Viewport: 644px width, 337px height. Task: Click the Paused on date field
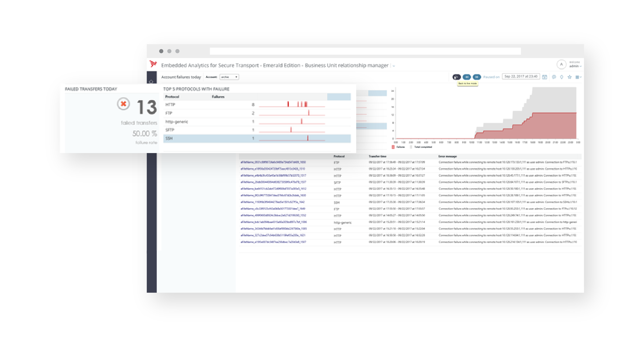pos(521,77)
